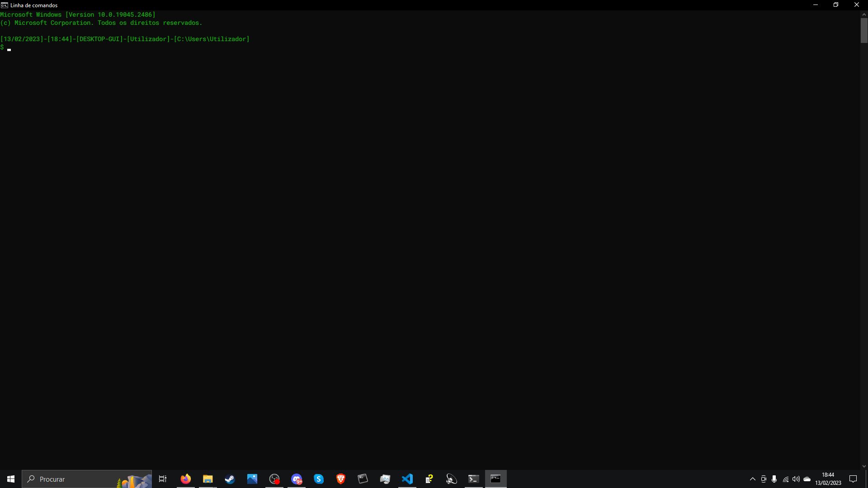Open the Wi-Fi network list
Image resolution: width=868 pixels, height=488 pixels.
786,479
